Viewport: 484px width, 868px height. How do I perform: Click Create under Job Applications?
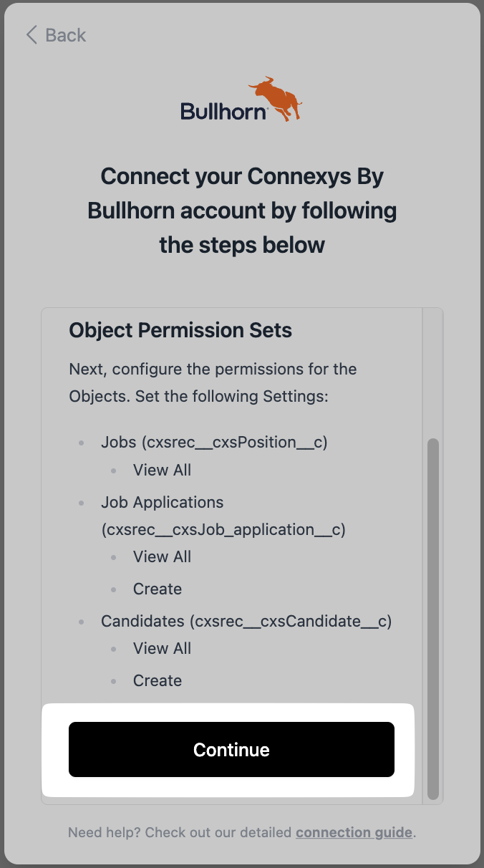[158, 589]
